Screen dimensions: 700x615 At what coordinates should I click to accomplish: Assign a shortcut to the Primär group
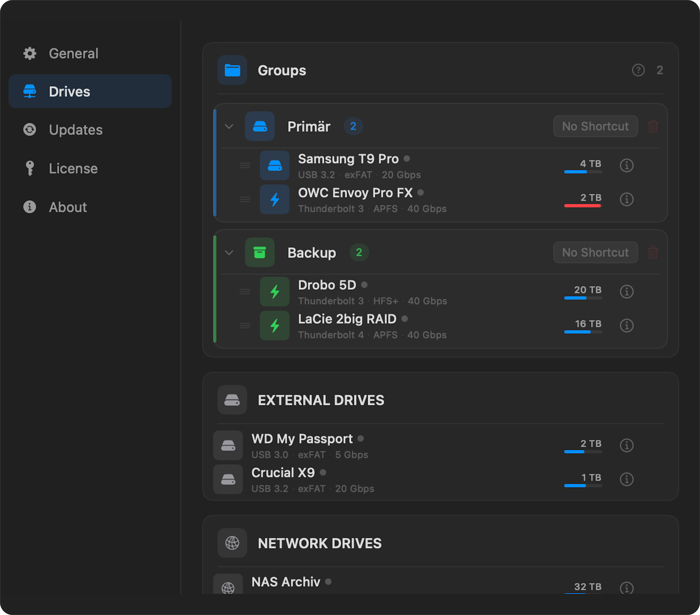(595, 126)
